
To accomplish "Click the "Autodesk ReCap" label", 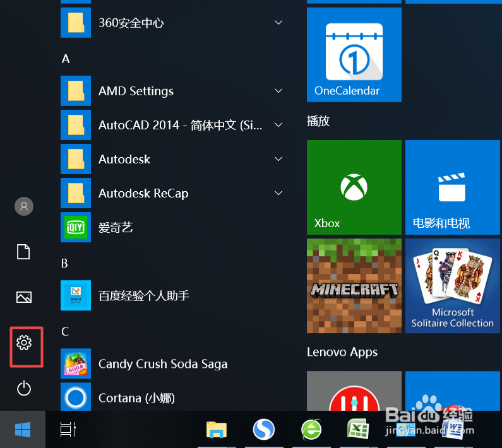I will (143, 193).
